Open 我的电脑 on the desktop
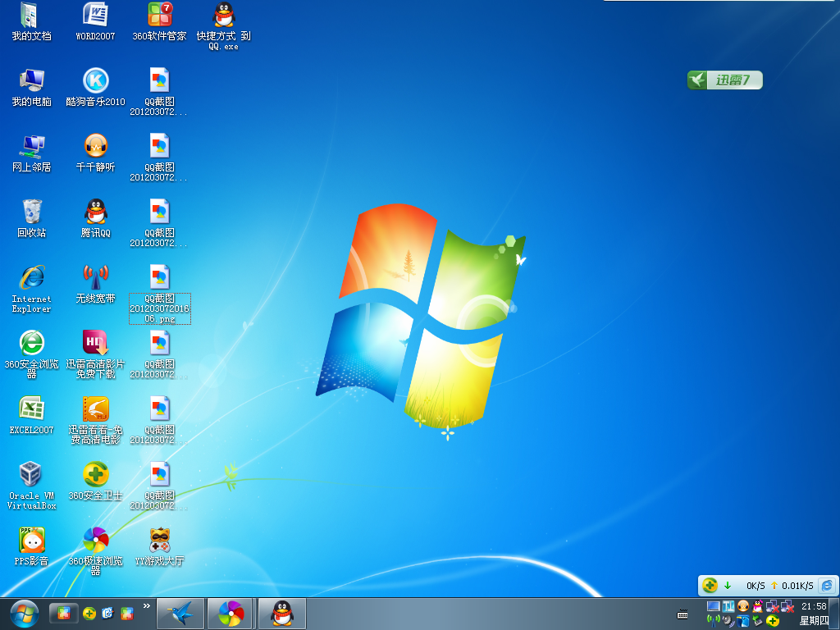Screen dimensions: 840x630 pos(32,87)
